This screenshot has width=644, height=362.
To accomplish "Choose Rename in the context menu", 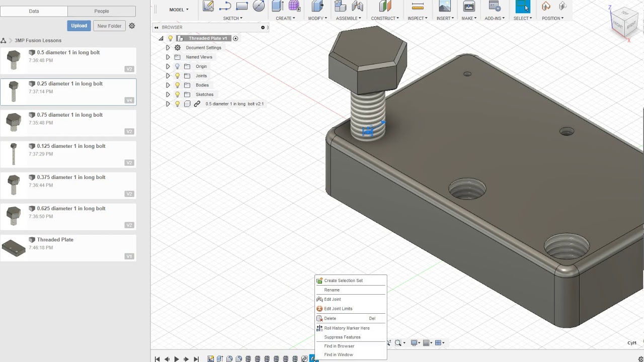I will click(351, 290).
